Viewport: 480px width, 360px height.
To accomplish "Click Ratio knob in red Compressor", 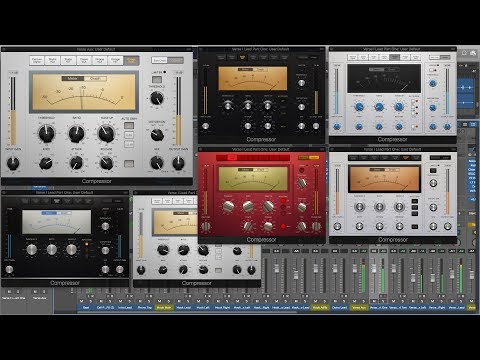I will (x=248, y=207).
